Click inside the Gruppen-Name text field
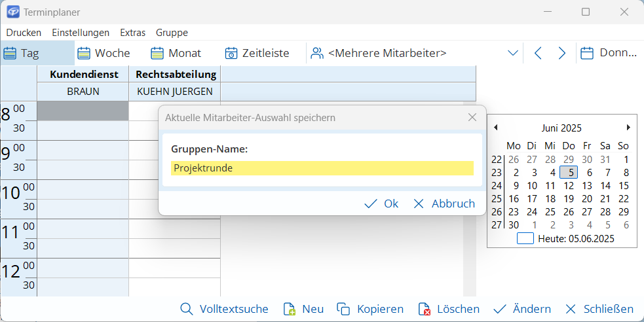This screenshot has height=322, width=644. point(322,168)
